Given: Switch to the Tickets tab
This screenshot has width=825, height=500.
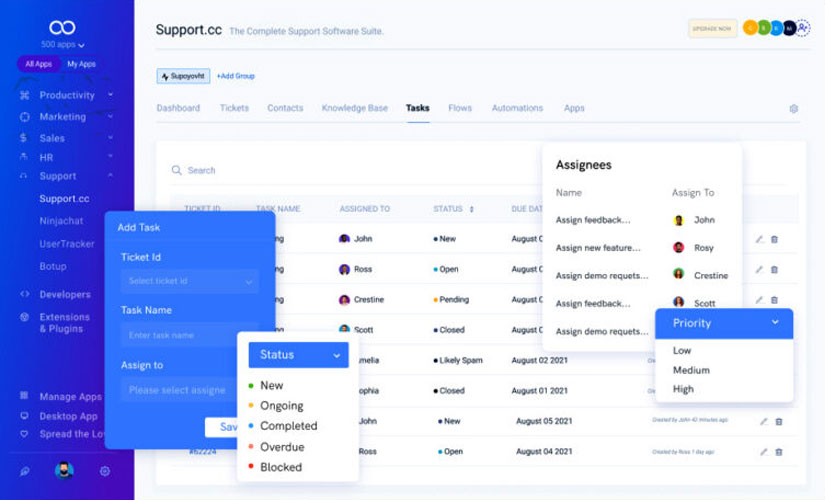Looking at the screenshot, I should 234,108.
